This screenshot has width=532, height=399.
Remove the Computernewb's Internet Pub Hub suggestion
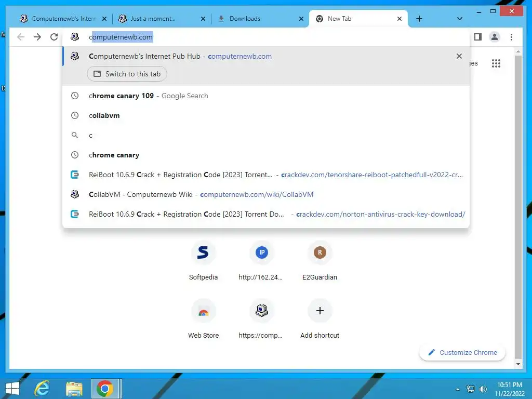pyautogui.click(x=459, y=56)
